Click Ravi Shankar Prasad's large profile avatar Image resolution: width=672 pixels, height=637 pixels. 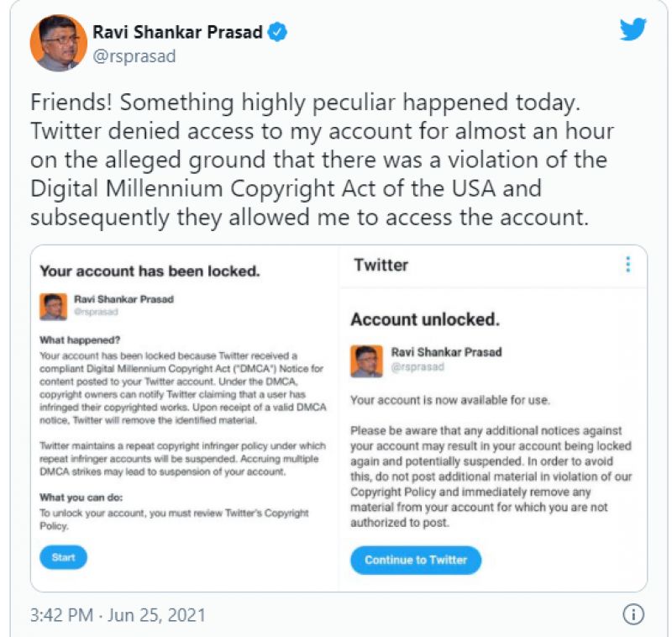(59, 42)
